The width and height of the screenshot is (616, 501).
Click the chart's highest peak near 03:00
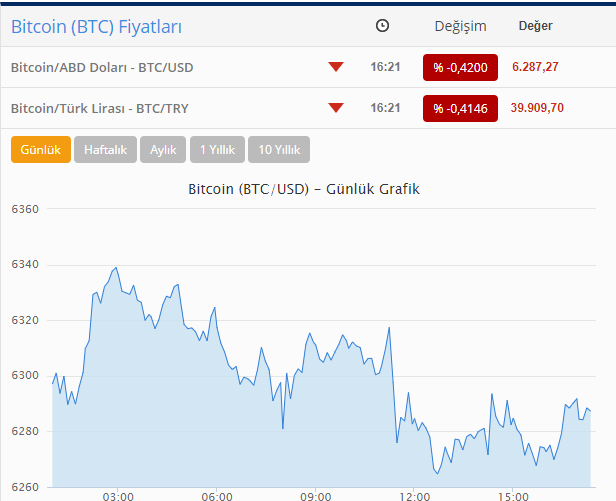pyautogui.click(x=116, y=268)
